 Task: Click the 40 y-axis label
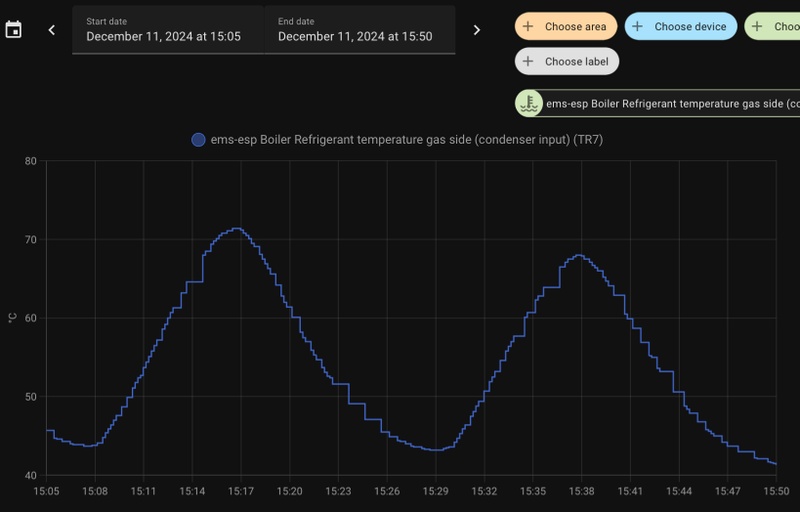click(x=31, y=475)
